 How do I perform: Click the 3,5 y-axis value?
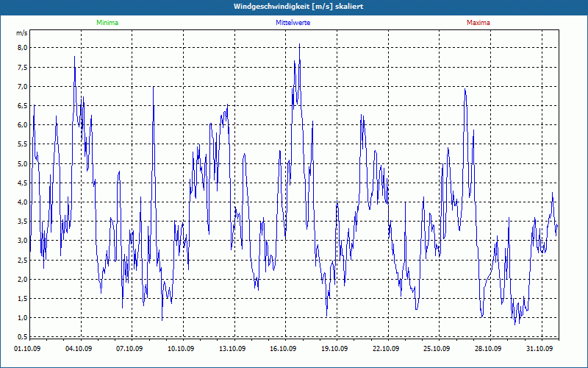22,222
